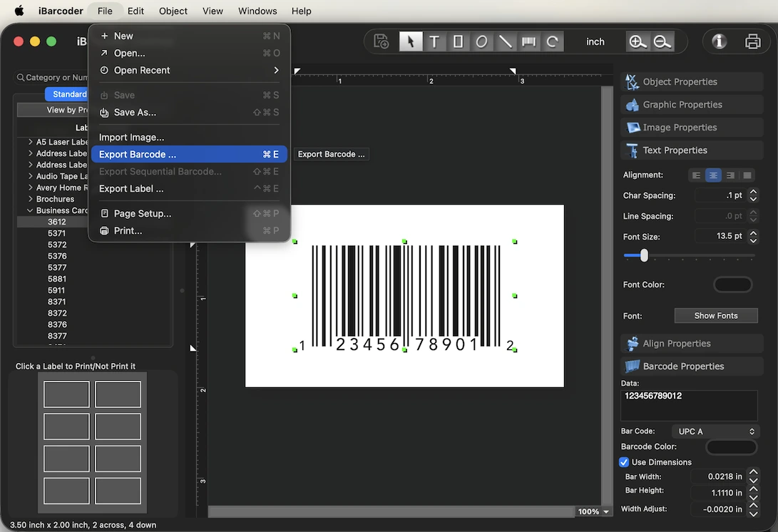Open the Apple menu
Viewport: 778px width, 532px height.
point(19,11)
